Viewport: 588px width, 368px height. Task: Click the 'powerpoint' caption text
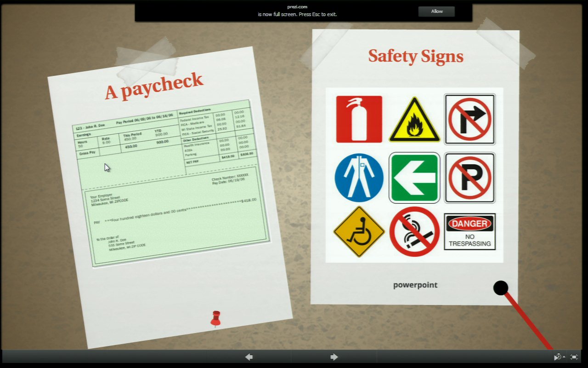(415, 285)
